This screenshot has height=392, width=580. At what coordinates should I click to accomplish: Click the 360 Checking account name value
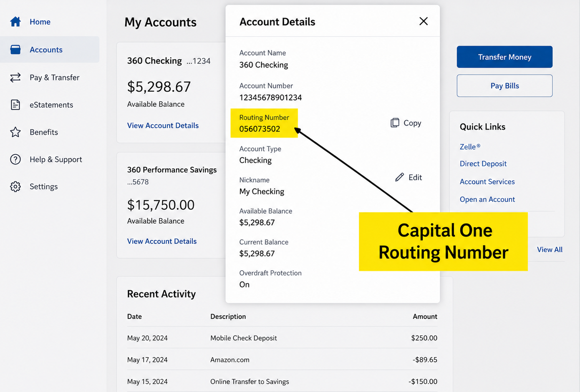click(264, 65)
